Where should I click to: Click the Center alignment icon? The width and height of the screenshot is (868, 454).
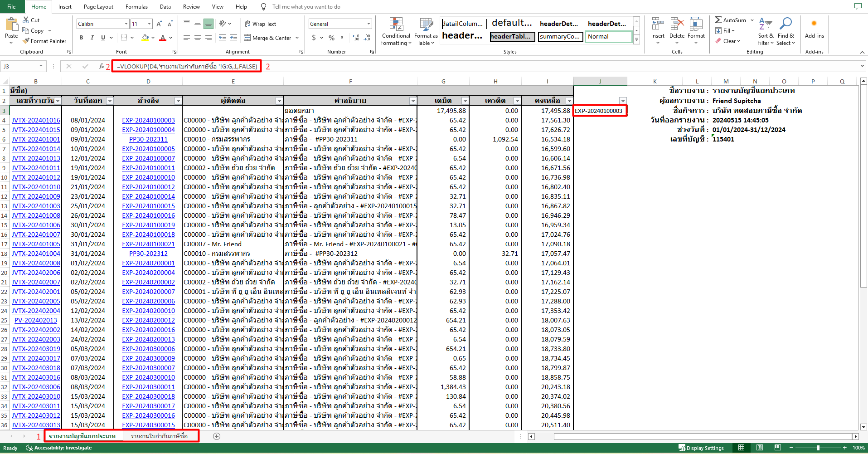[x=198, y=38]
